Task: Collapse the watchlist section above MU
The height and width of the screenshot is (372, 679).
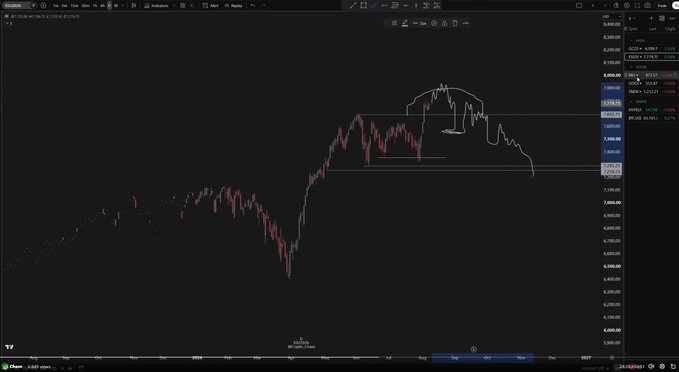Action: coord(631,67)
